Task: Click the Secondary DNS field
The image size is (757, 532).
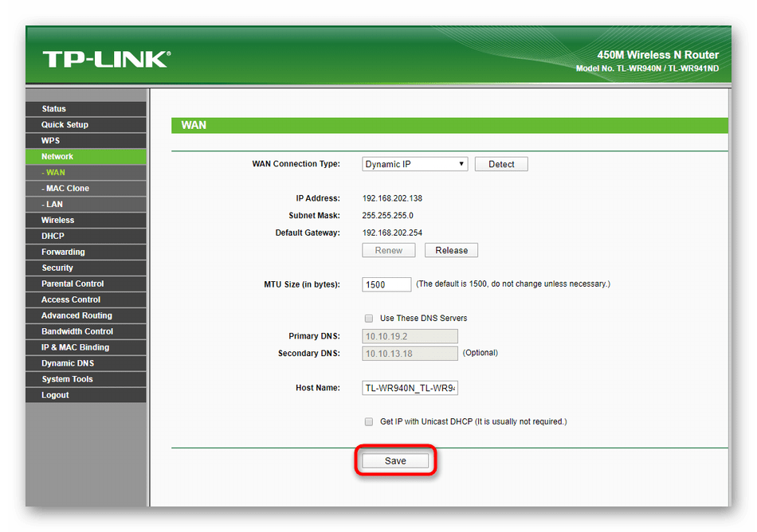Action: coord(410,354)
